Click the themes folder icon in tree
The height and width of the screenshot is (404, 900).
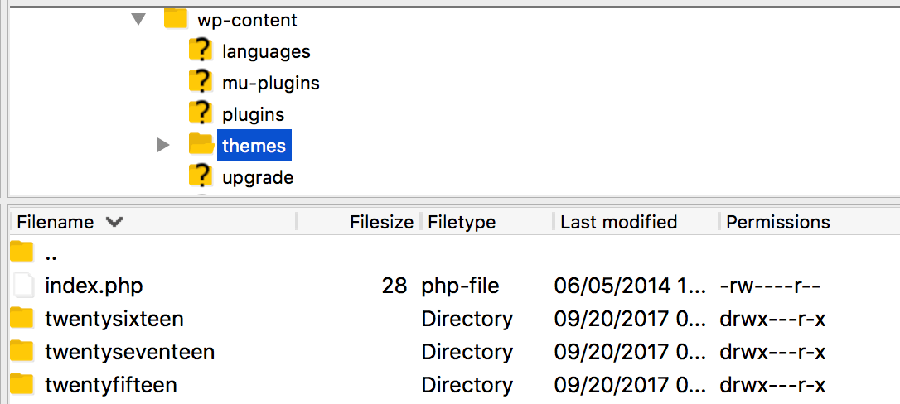click(201, 146)
